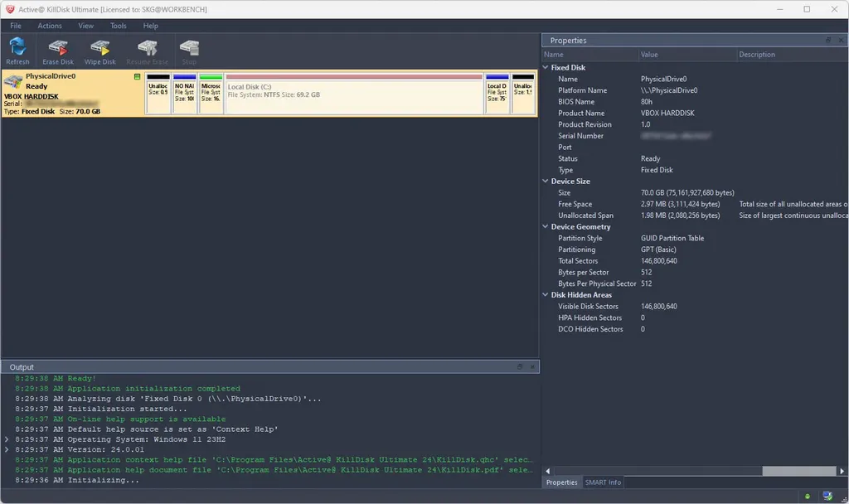This screenshot has width=849, height=504.
Task: Select the DCO Hidden Sectors row
Action: [695, 329]
